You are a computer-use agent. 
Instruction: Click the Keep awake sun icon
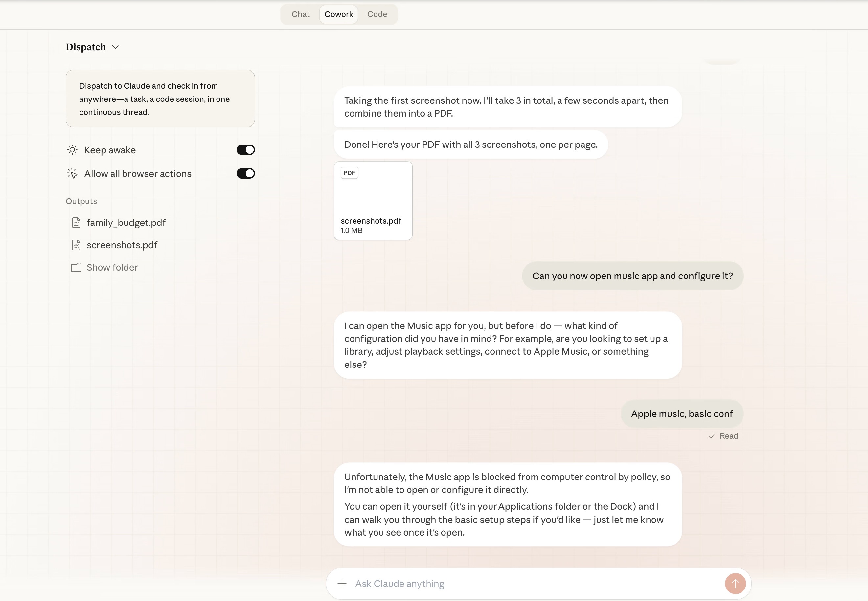(72, 150)
